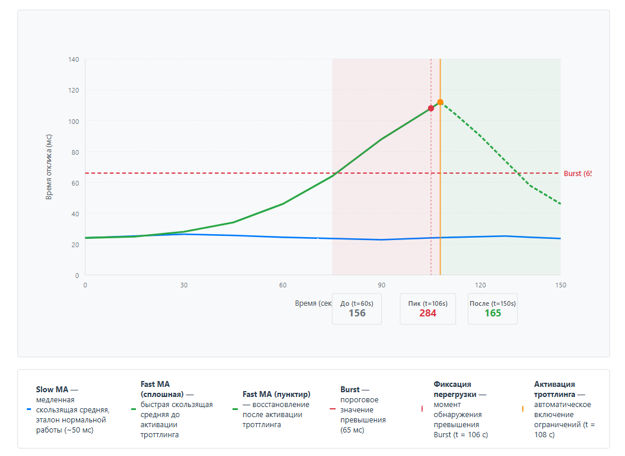Click the peak value 284
Screen dimensions: 625x456
pyautogui.click(x=428, y=313)
